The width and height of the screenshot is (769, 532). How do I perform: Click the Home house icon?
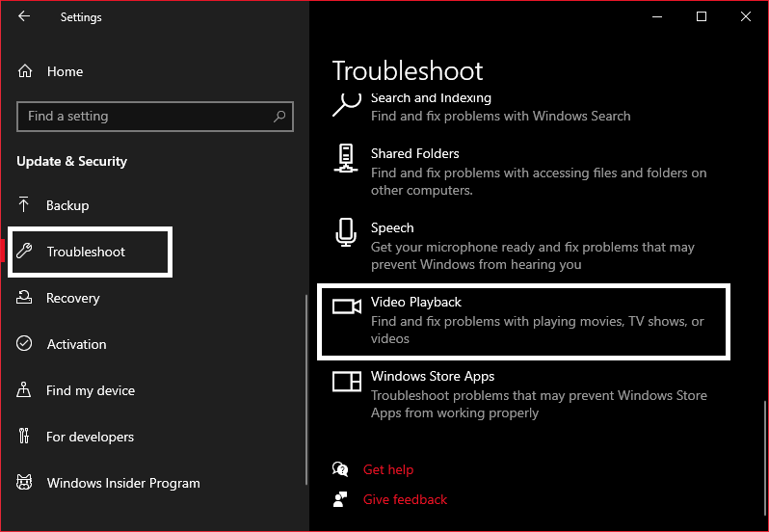(25, 71)
